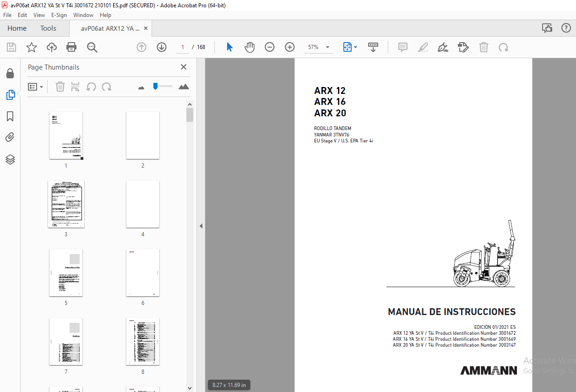The width and height of the screenshot is (576, 392).
Task: Click the Edit PDF stamp icon
Action: pos(463,47)
